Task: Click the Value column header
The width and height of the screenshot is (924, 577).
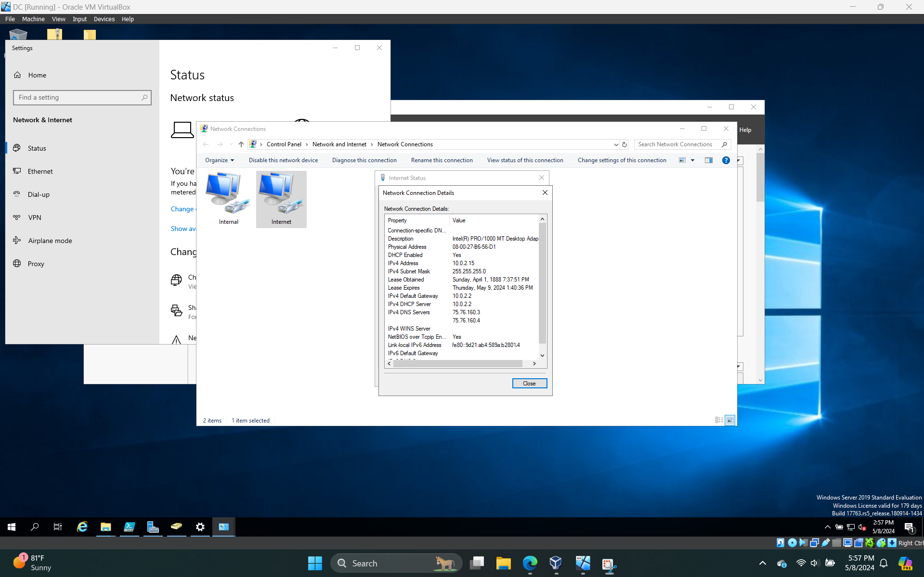Action: point(494,220)
